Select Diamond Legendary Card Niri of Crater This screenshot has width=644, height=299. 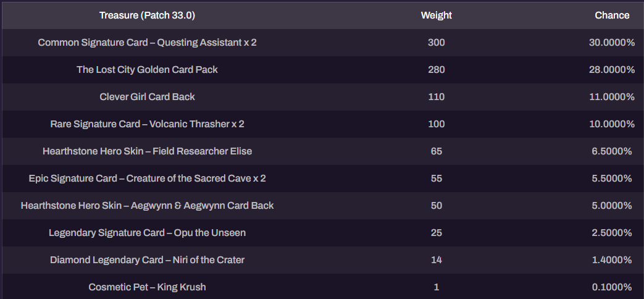147,259
